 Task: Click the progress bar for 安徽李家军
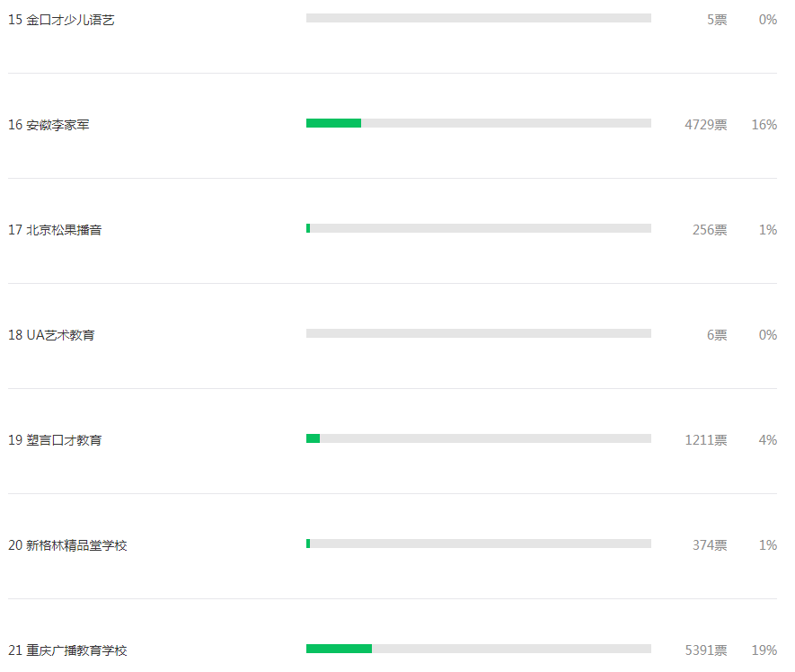pyautogui.click(x=479, y=123)
